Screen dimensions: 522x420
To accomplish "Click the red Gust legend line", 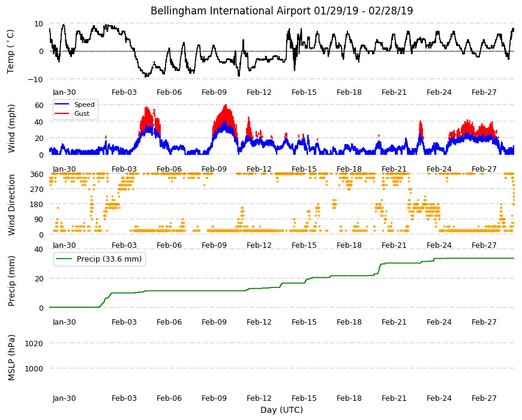I will point(62,113).
